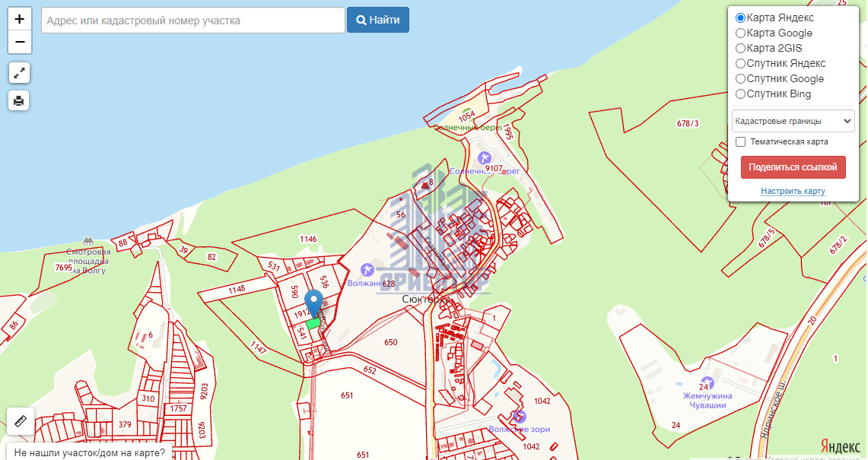868x460 pixels.
Task: Click the Поделиться ссылкой button
Action: 793,167
